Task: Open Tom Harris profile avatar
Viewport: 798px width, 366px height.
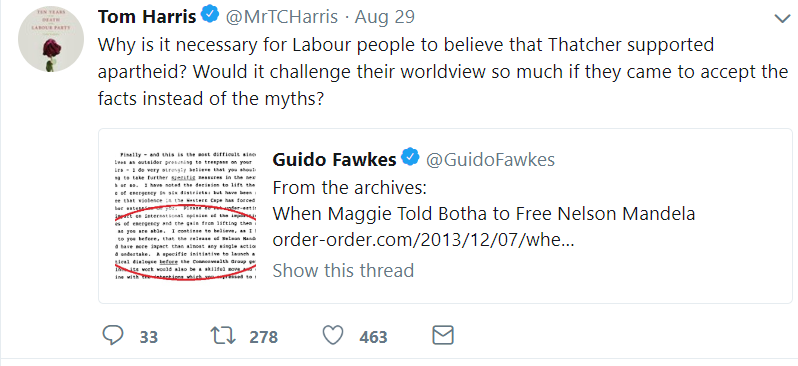Action: pyautogui.click(x=51, y=39)
